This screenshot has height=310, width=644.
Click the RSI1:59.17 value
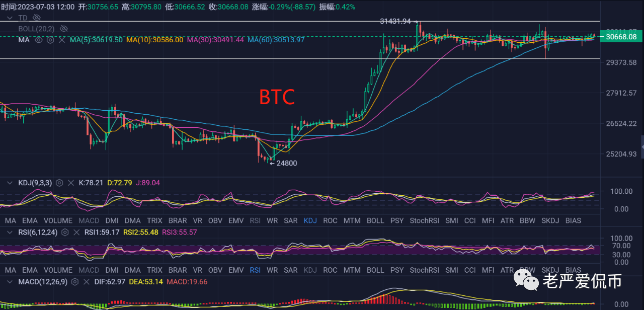(x=102, y=232)
